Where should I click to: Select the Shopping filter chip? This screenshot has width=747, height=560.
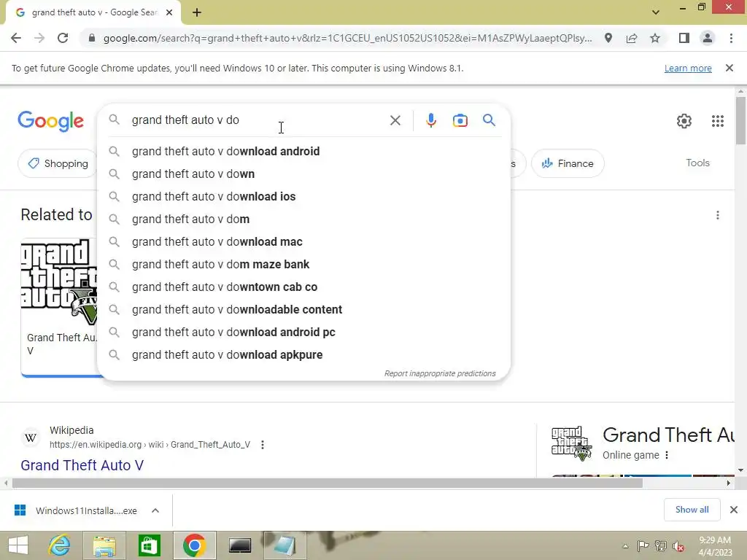(58, 163)
